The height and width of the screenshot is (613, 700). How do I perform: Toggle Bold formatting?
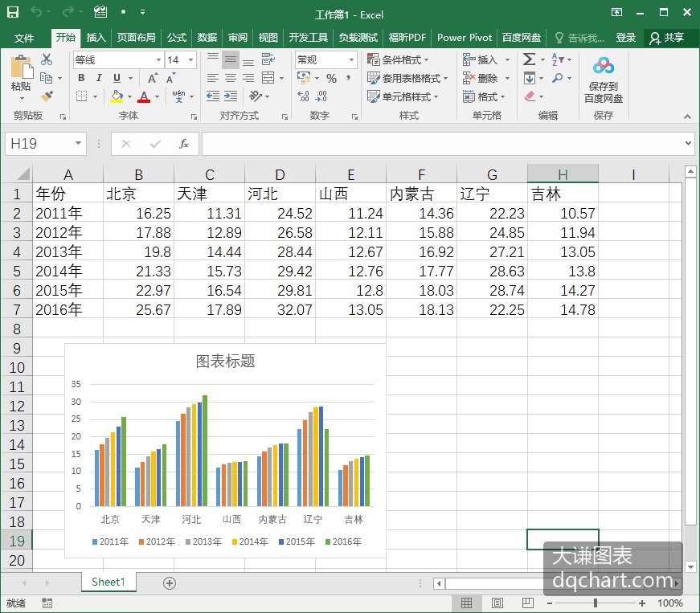(x=81, y=78)
